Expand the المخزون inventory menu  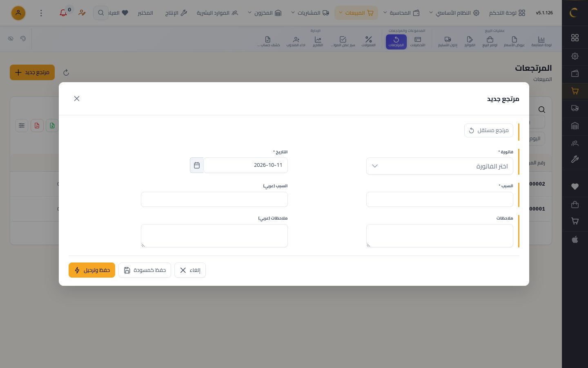pyautogui.click(x=265, y=13)
